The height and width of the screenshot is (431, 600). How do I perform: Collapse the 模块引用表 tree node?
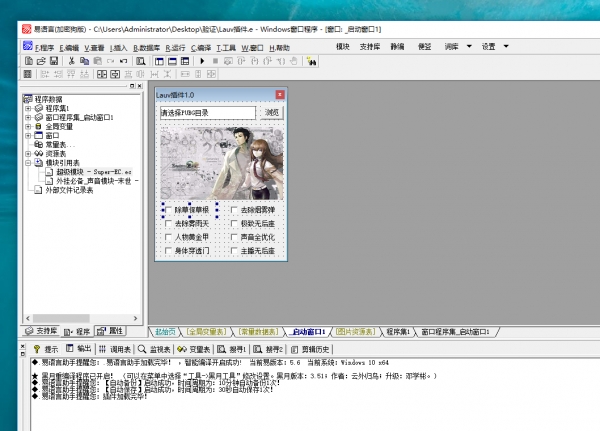pyautogui.click(x=28, y=163)
